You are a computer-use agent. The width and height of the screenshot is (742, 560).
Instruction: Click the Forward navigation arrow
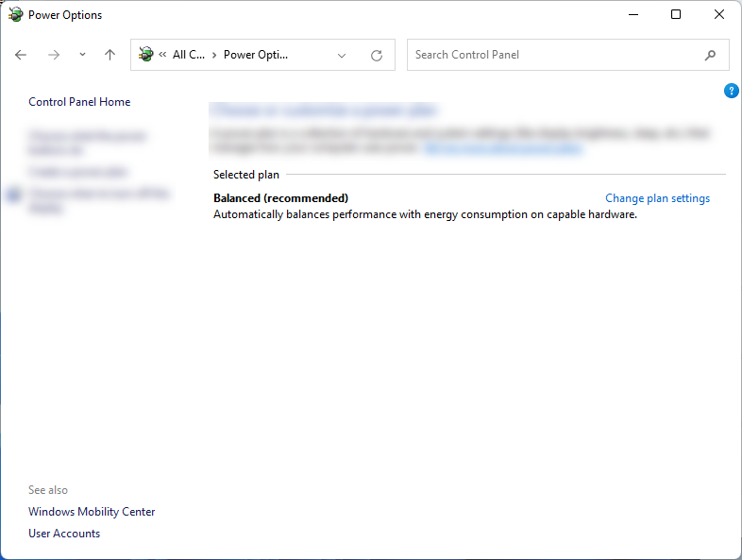[54, 55]
